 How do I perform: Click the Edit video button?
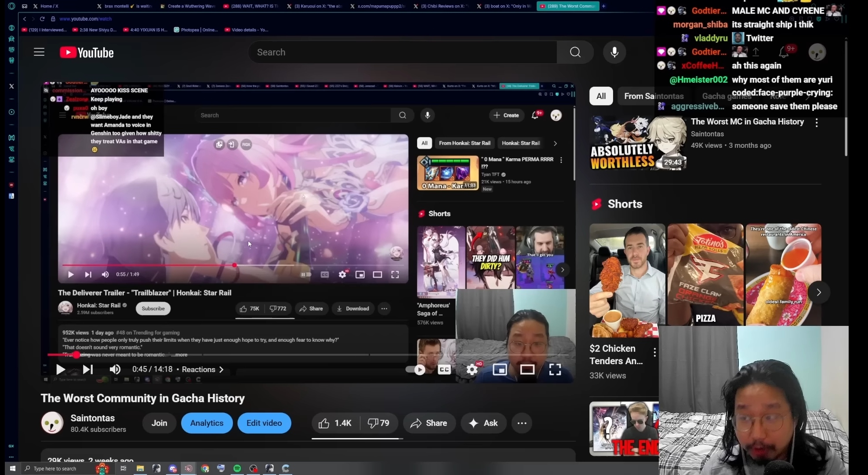click(x=264, y=423)
